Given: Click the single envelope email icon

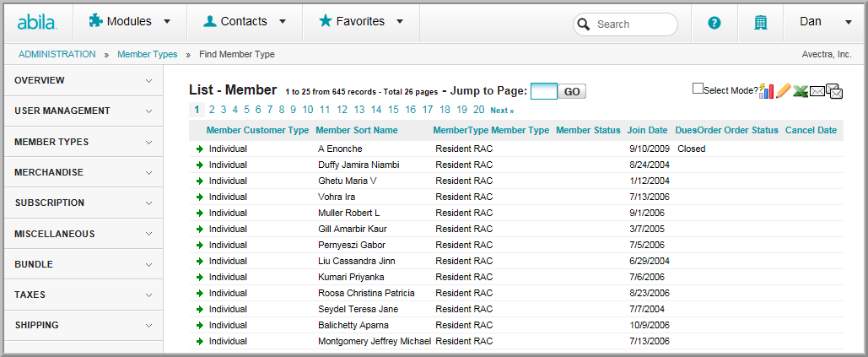Looking at the screenshot, I should (x=817, y=91).
